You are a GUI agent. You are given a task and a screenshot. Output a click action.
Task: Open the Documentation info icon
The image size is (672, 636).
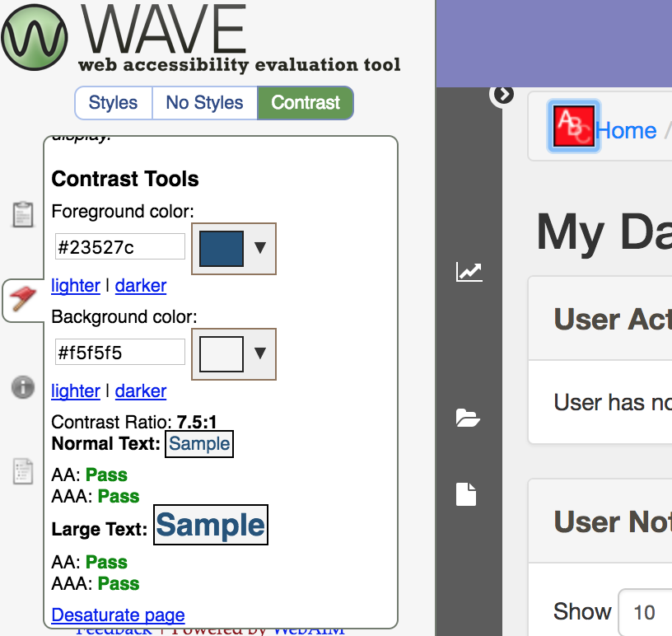coord(23,387)
